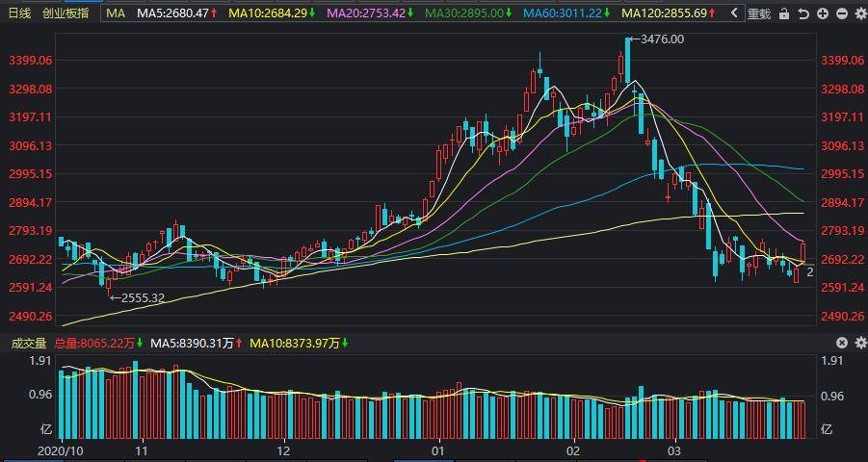Toggle the MA20:2753.42 line label

(371, 13)
